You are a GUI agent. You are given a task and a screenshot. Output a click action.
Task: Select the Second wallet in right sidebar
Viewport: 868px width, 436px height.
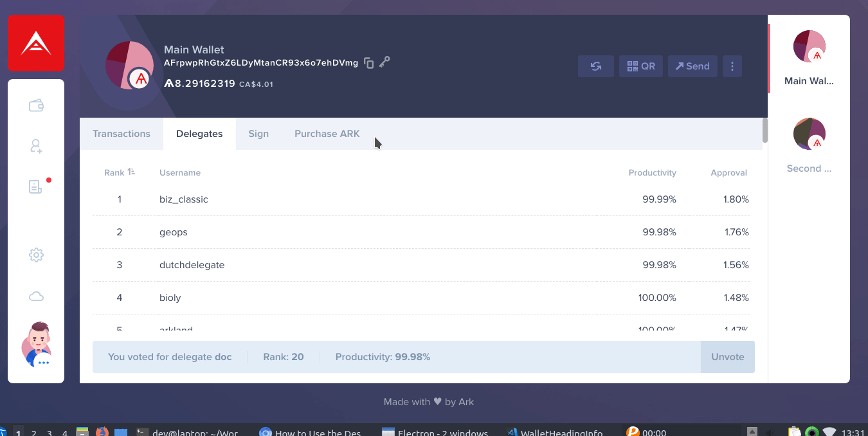809,145
